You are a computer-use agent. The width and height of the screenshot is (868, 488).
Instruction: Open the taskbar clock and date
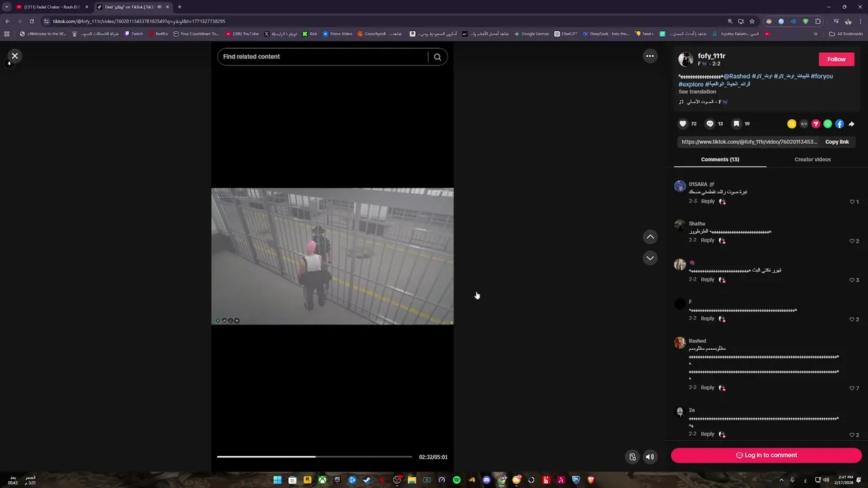[x=846, y=480]
